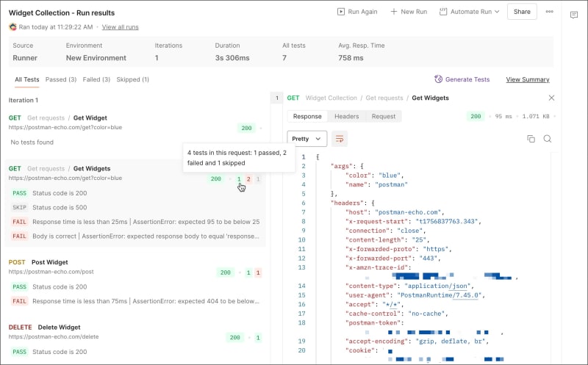The height and width of the screenshot is (365, 588).
Task: Open the Automate Run dropdown
Action: tap(470, 12)
